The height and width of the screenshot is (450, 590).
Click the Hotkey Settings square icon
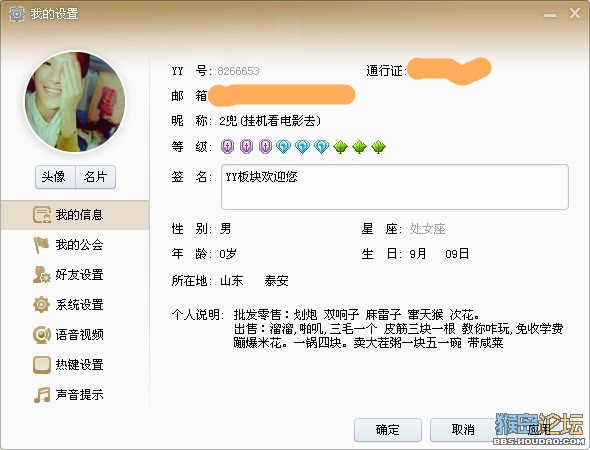41,365
